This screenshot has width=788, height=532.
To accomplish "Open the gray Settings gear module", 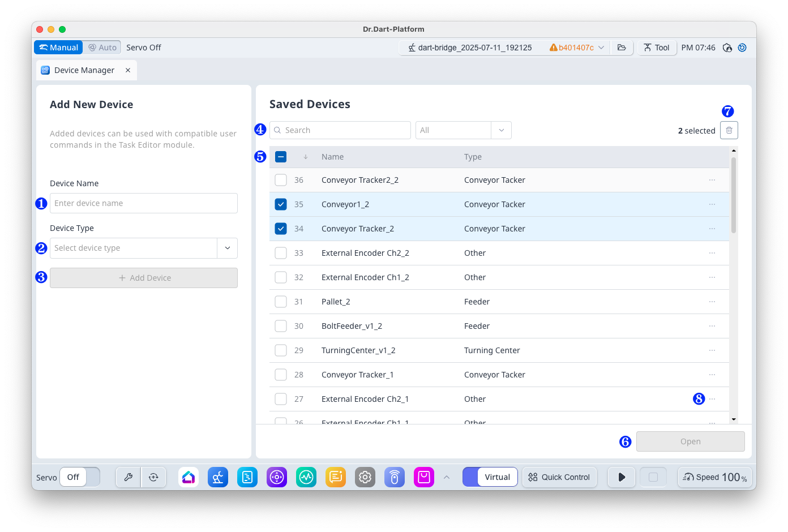I will [365, 477].
